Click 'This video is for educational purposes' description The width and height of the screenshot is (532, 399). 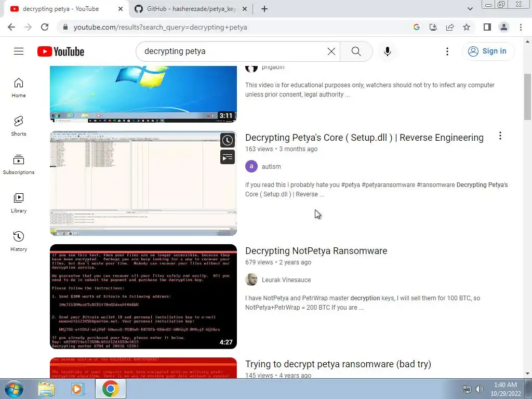[370, 89]
